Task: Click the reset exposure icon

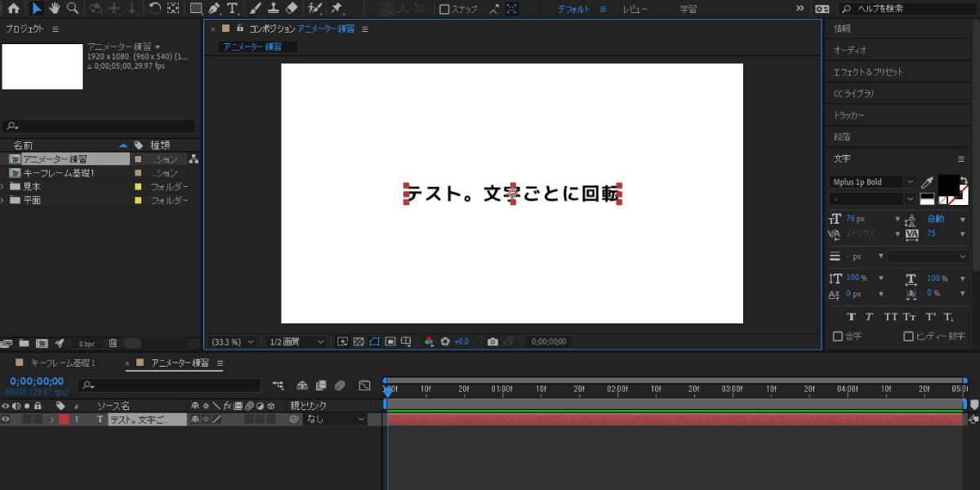Action: [x=445, y=341]
